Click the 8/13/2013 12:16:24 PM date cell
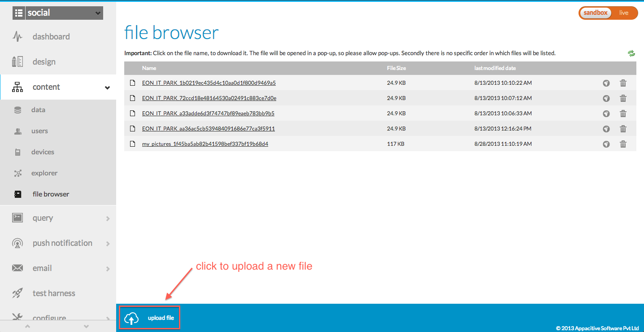 503,129
